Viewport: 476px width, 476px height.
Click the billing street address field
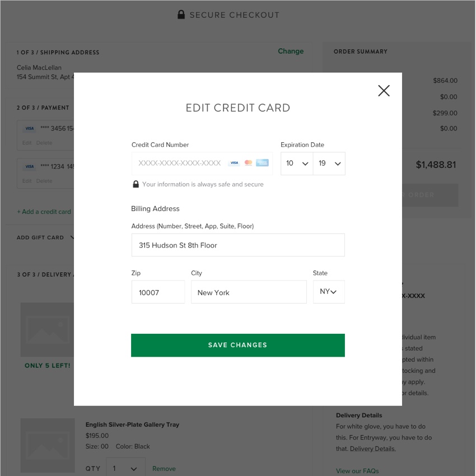pyautogui.click(x=238, y=245)
